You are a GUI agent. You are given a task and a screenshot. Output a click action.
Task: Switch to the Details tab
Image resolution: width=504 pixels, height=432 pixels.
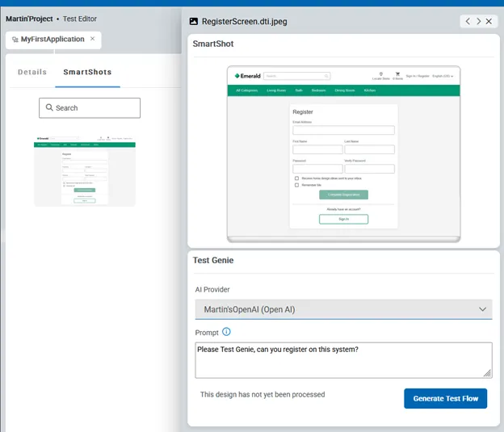coord(32,72)
